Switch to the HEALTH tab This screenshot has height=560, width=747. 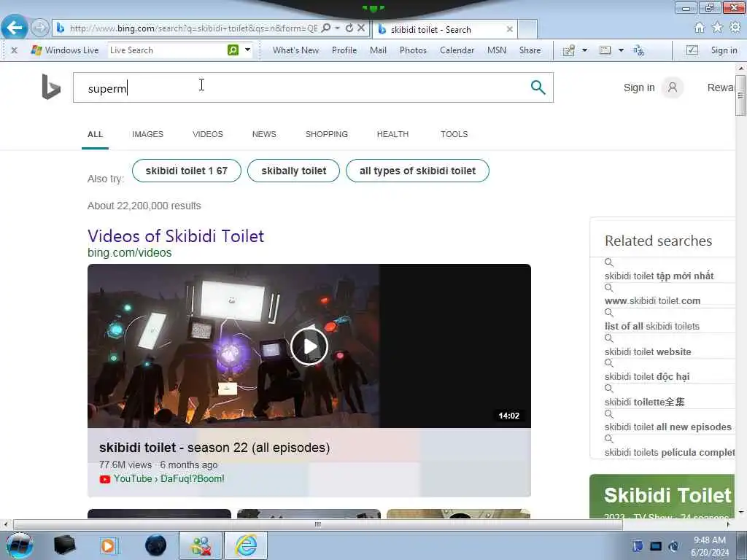coord(392,134)
